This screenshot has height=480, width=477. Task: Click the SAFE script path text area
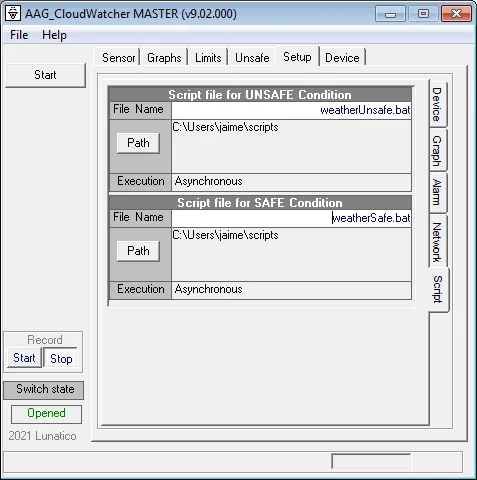pyautogui.click(x=291, y=254)
